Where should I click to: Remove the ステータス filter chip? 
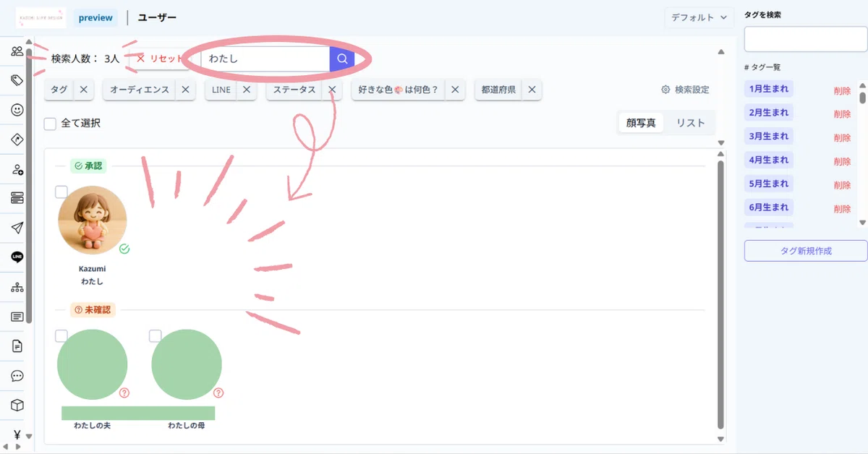331,90
